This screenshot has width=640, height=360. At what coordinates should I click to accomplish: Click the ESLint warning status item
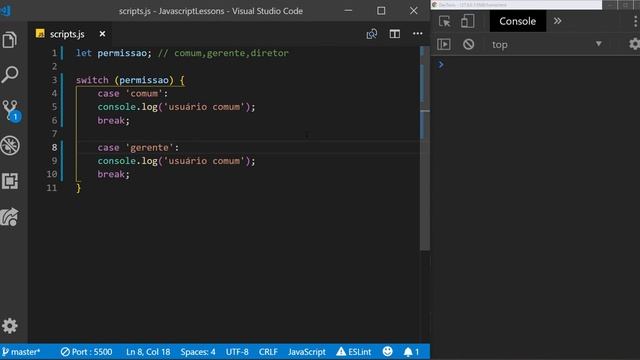(x=354, y=352)
